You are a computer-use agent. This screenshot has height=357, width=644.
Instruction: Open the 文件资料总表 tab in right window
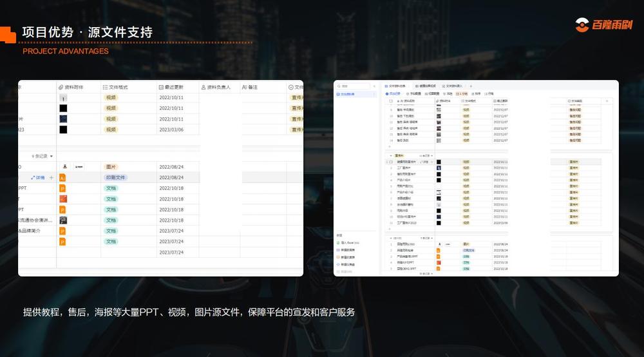click(395, 86)
